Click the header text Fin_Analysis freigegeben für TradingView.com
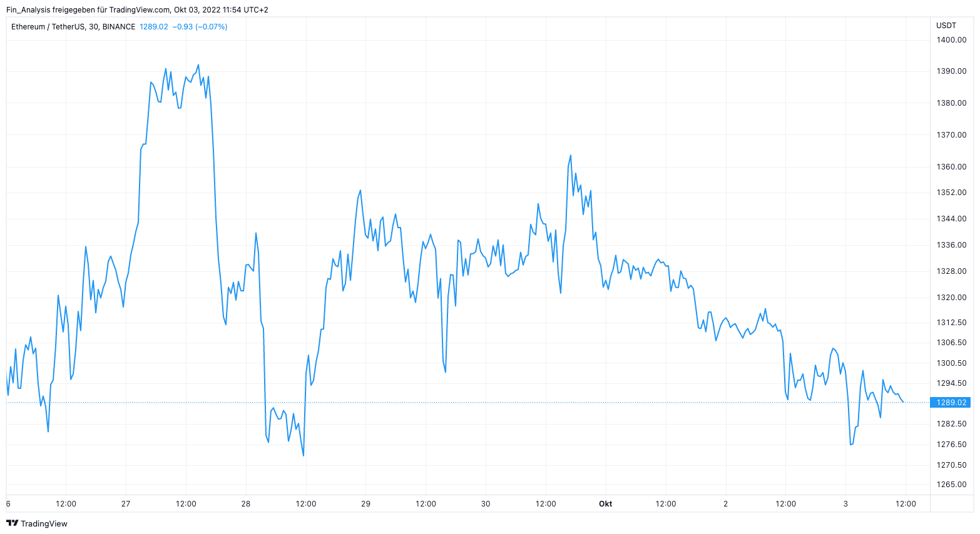This screenshot has height=534, width=980. pos(88,10)
